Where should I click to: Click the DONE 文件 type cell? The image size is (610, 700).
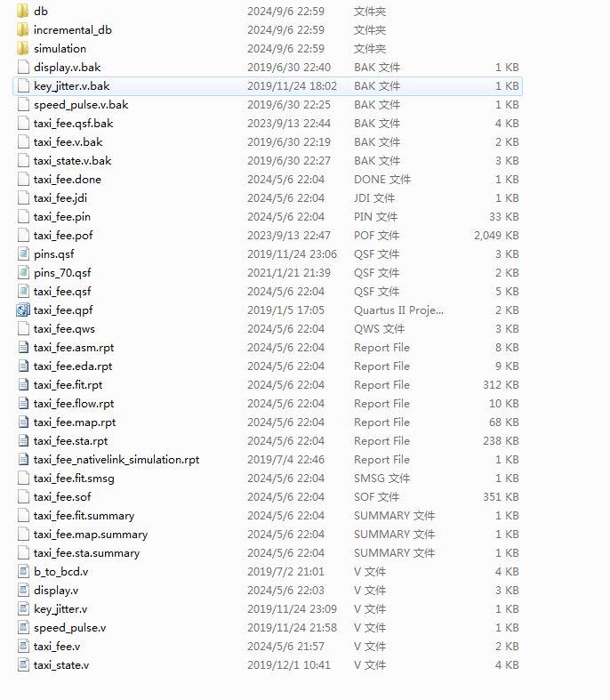point(382,180)
